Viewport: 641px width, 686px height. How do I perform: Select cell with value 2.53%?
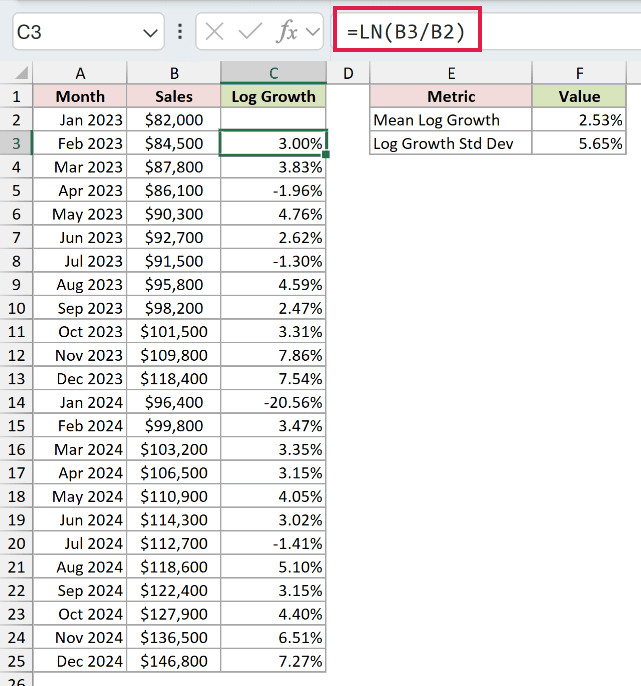coord(579,120)
